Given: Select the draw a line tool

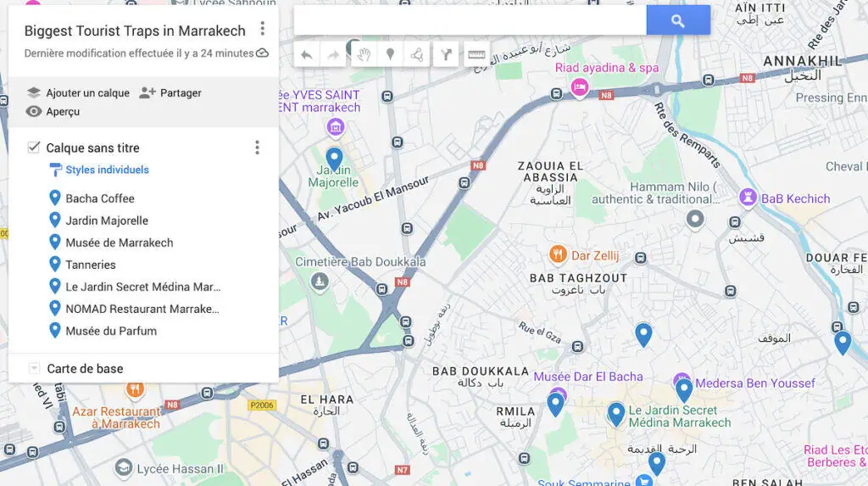Looking at the screenshot, I should [x=417, y=54].
